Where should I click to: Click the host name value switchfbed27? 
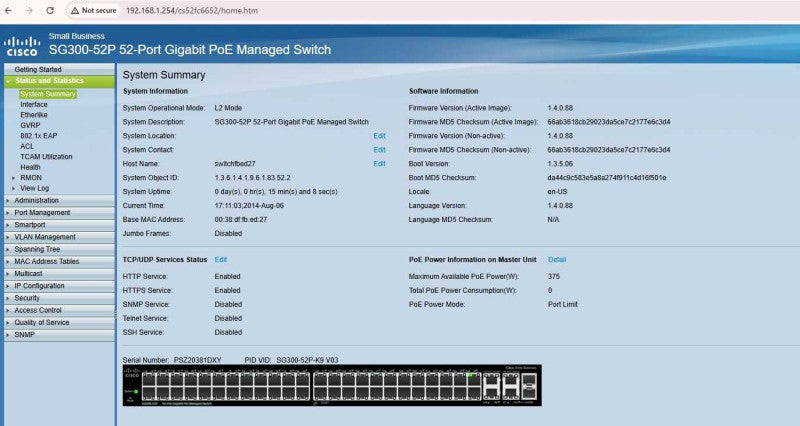[x=235, y=164]
